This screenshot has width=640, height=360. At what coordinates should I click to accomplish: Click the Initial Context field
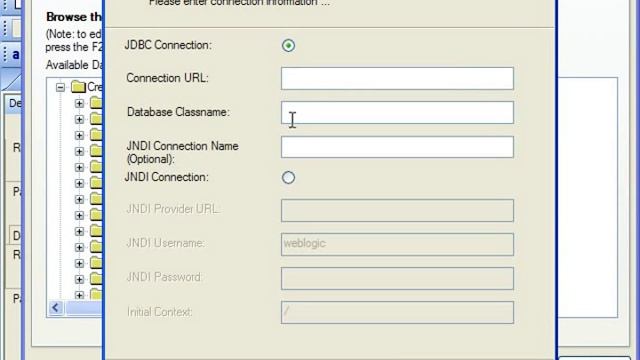pos(397,313)
